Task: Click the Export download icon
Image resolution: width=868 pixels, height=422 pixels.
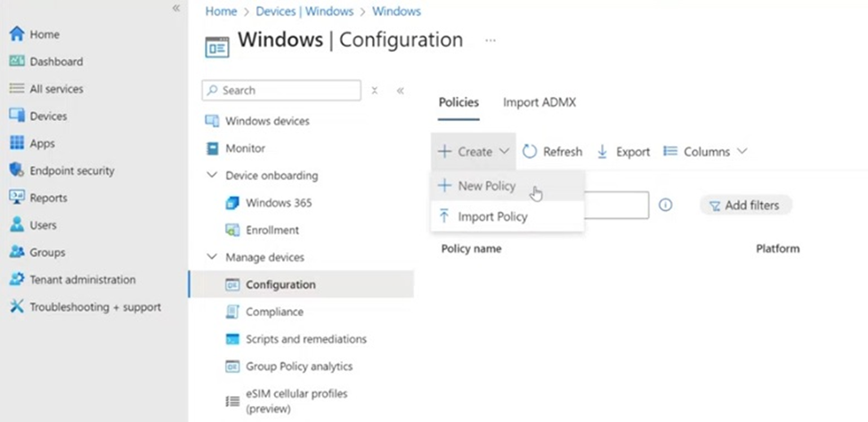Action: tap(603, 152)
